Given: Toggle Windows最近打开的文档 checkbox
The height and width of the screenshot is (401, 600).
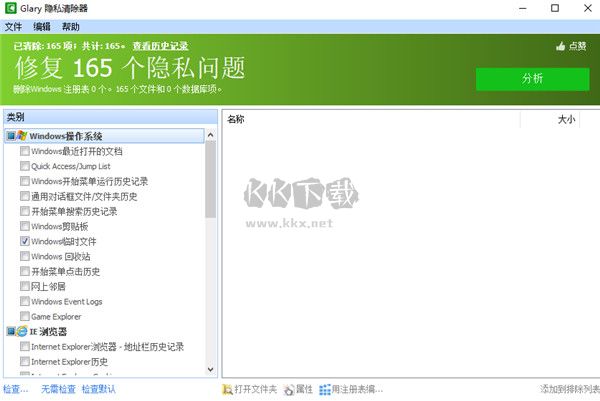Looking at the screenshot, I should [x=25, y=151].
